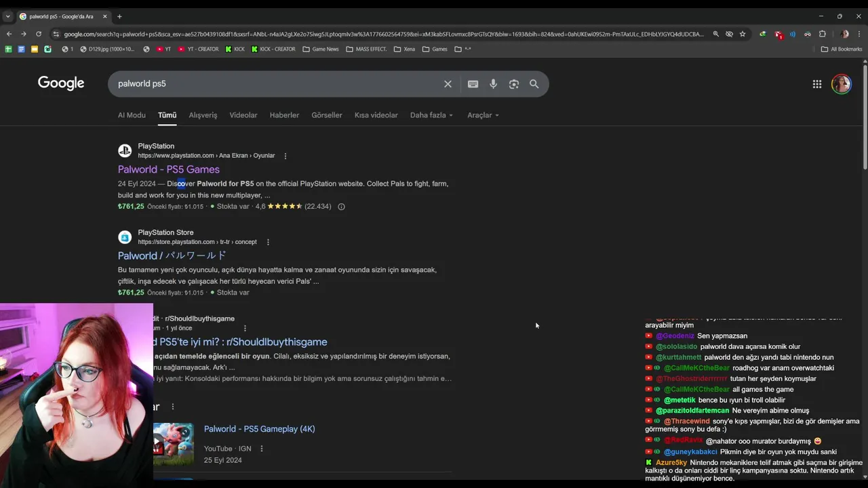Image resolution: width=868 pixels, height=488 pixels.
Task: Open more options for videos section
Action: pyautogui.click(x=172, y=407)
